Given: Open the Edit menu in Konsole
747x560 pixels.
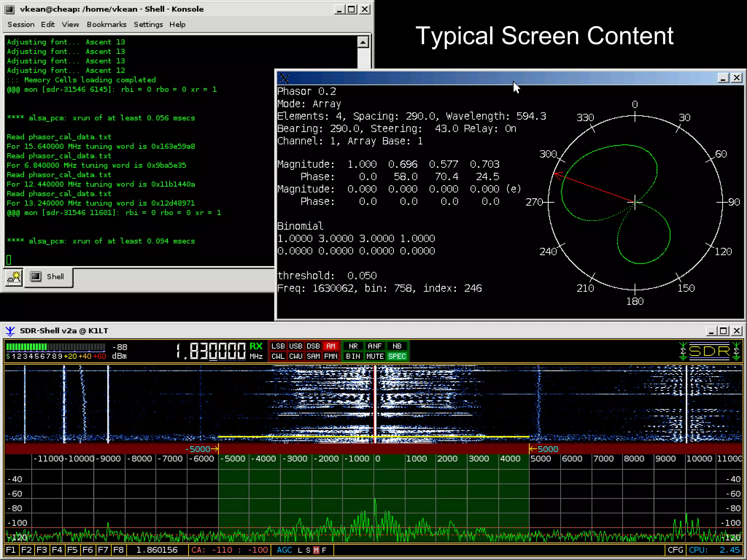Looking at the screenshot, I should click(48, 24).
